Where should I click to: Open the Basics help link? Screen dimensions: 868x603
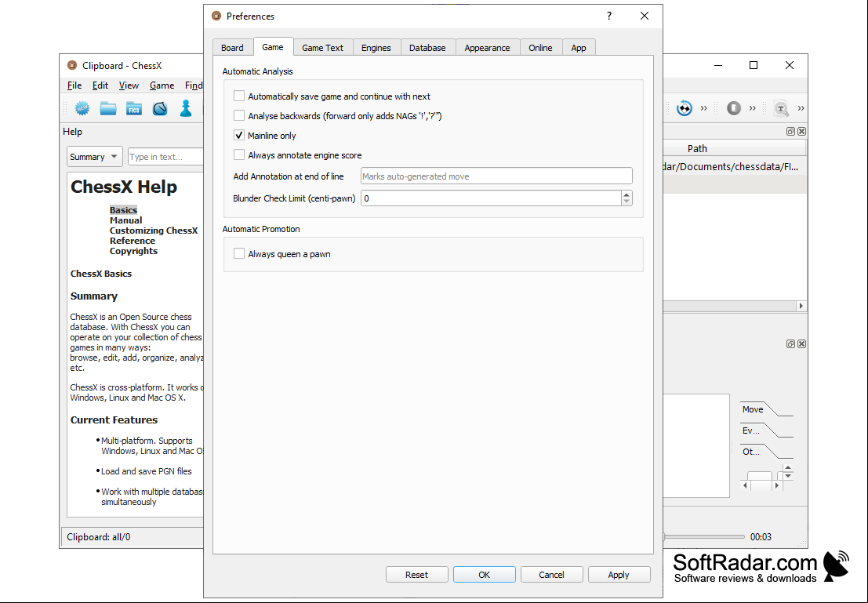(x=123, y=210)
